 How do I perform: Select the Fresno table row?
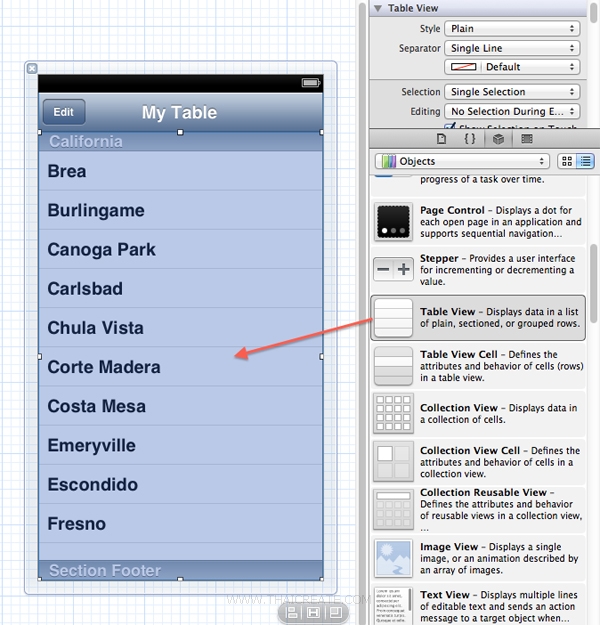click(181, 523)
